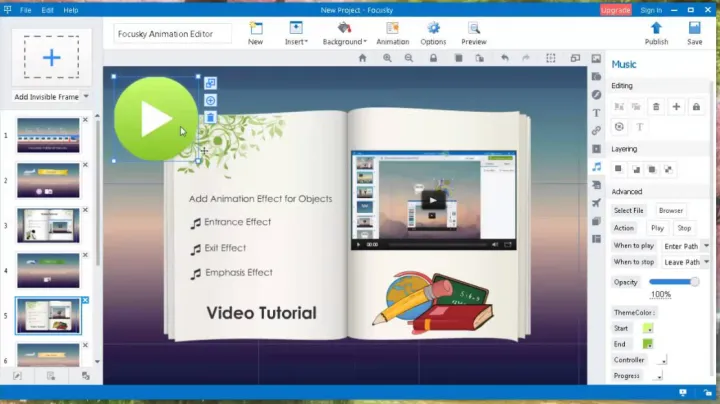Click the red Upgrade button
Viewport: 720px width, 404px height.
pyautogui.click(x=615, y=9)
